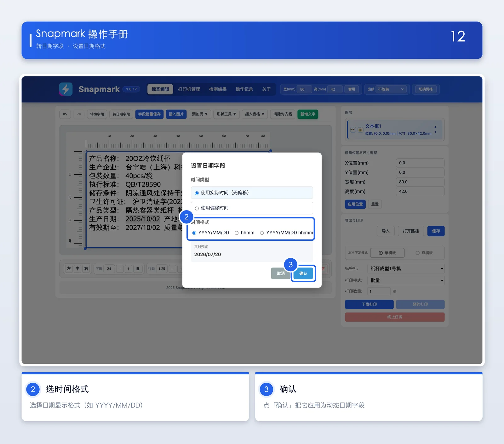Toggle the eye icon for 文本框1 layer

353,130
